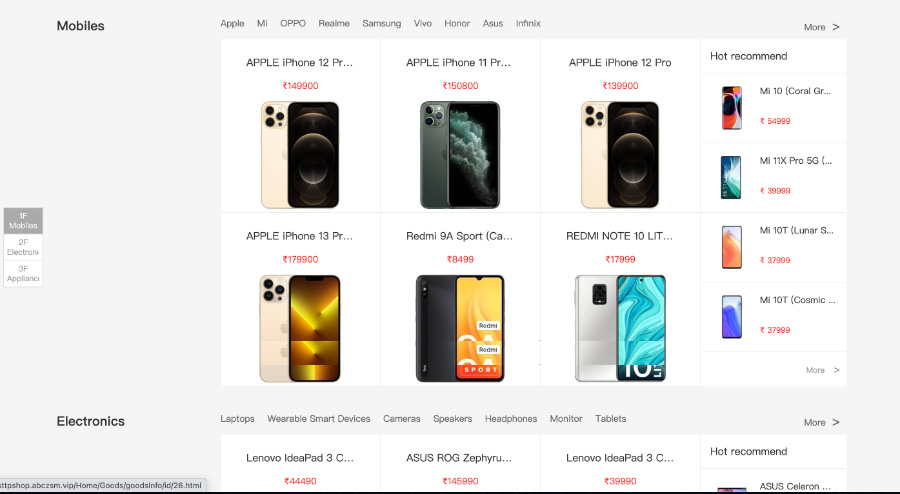This screenshot has width=900, height=494.
Task: Browse the Wearable Smart Devices category
Action: (319, 419)
